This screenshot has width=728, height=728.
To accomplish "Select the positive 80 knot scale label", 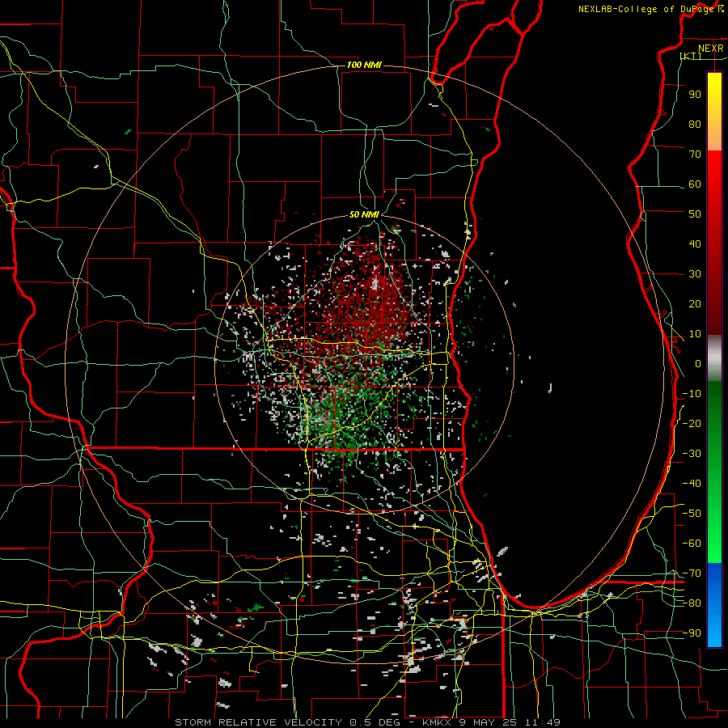I will point(695,125).
